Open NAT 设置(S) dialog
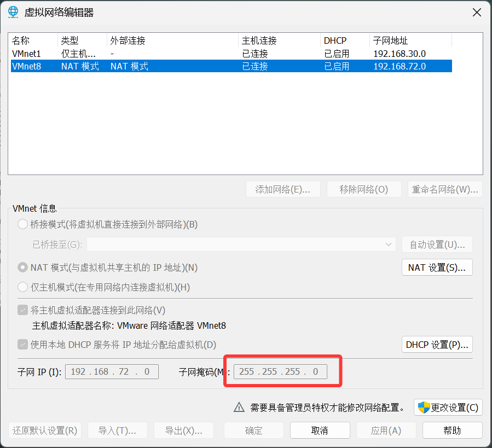The height and width of the screenshot is (448, 492). pyautogui.click(x=437, y=267)
